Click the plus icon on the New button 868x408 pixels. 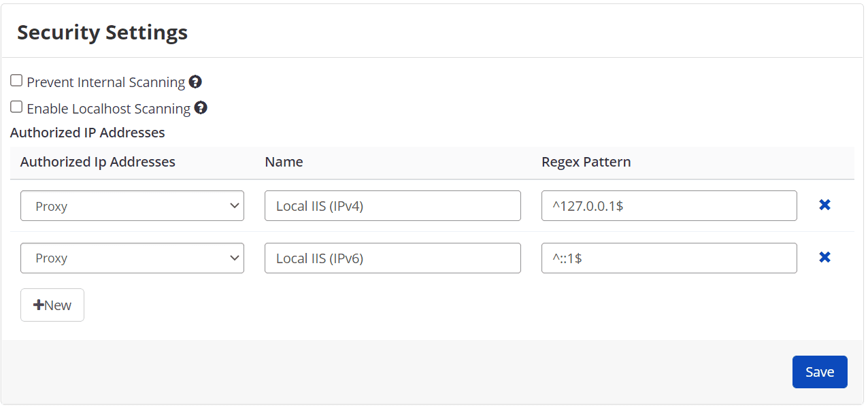39,305
